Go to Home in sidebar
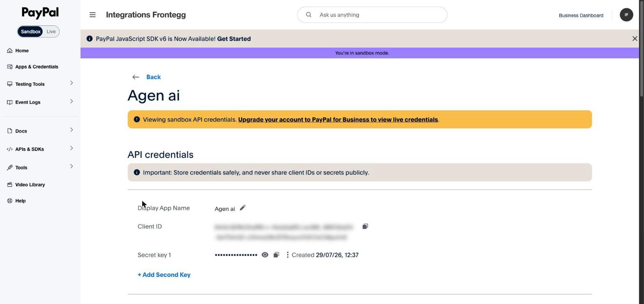 tap(22, 50)
